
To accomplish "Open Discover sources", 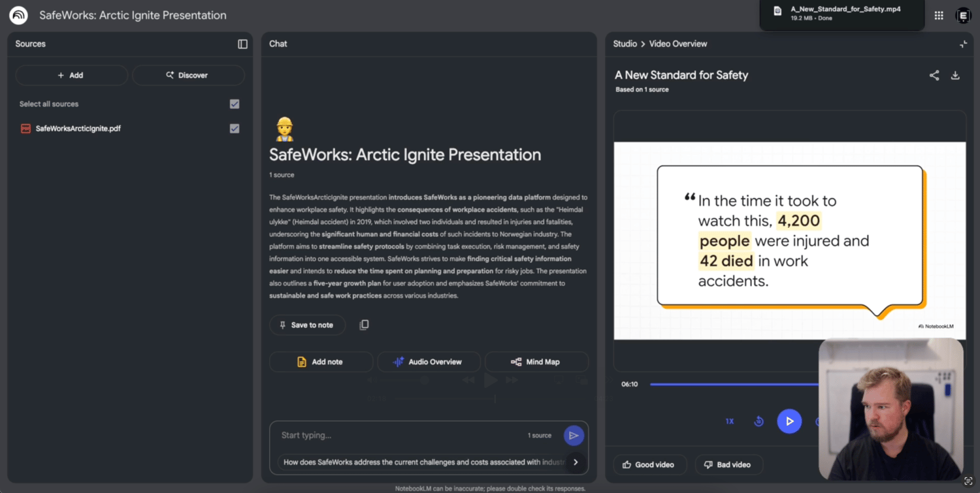I will (188, 75).
